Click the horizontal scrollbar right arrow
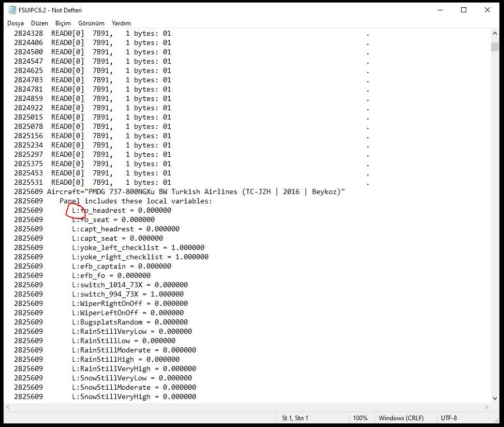This screenshot has width=504, height=427. pos(486,407)
